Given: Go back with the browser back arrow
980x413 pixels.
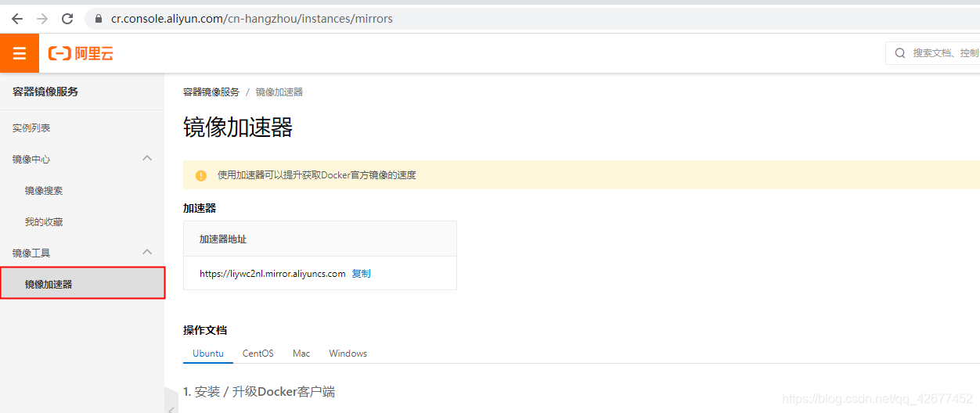Looking at the screenshot, I should point(17,19).
